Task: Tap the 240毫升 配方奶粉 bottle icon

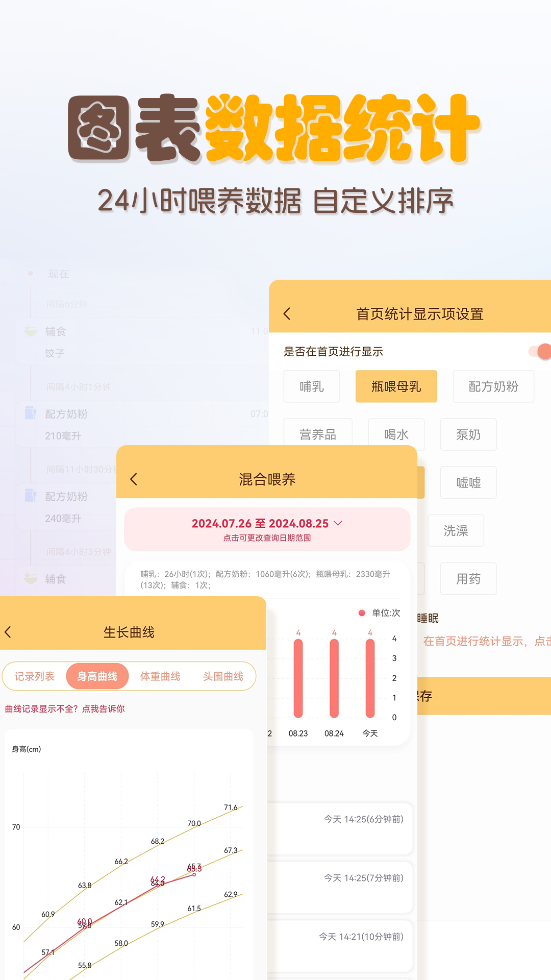Action: point(31,496)
